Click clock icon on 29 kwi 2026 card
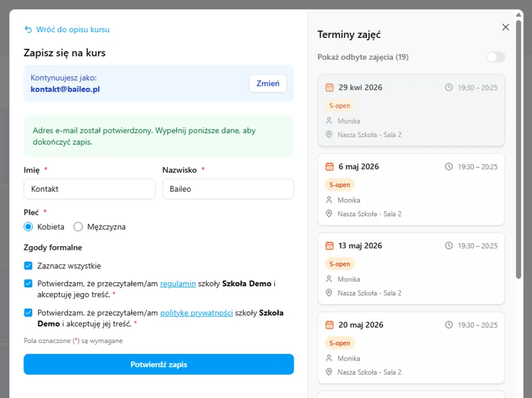 (x=449, y=87)
